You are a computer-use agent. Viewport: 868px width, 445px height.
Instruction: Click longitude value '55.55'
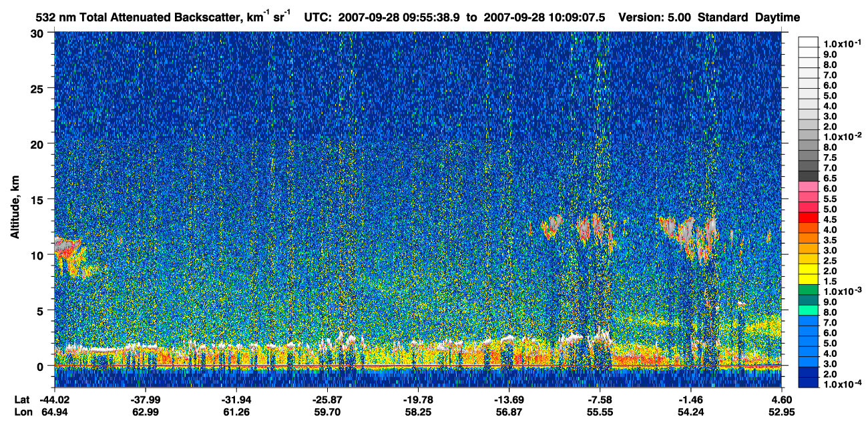(x=600, y=412)
